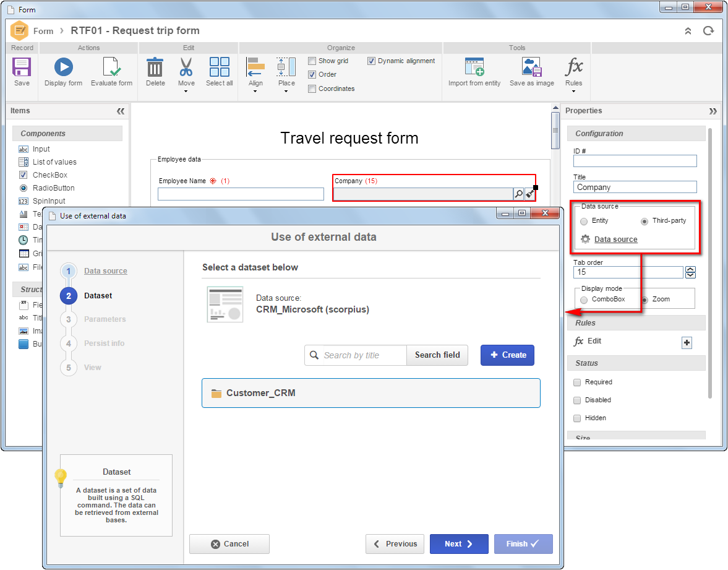Go to Data source wizard step
The height and width of the screenshot is (570, 728).
[105, 271]
